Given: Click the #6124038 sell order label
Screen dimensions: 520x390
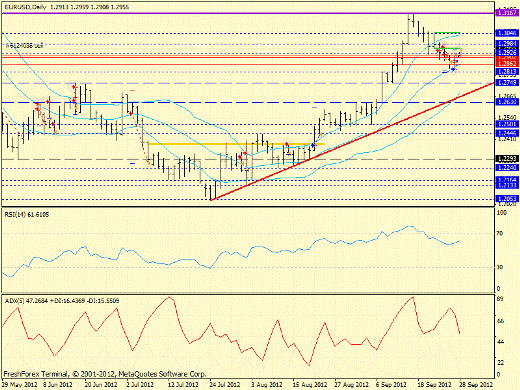Looking at the screenshot, I should point(24,45).
